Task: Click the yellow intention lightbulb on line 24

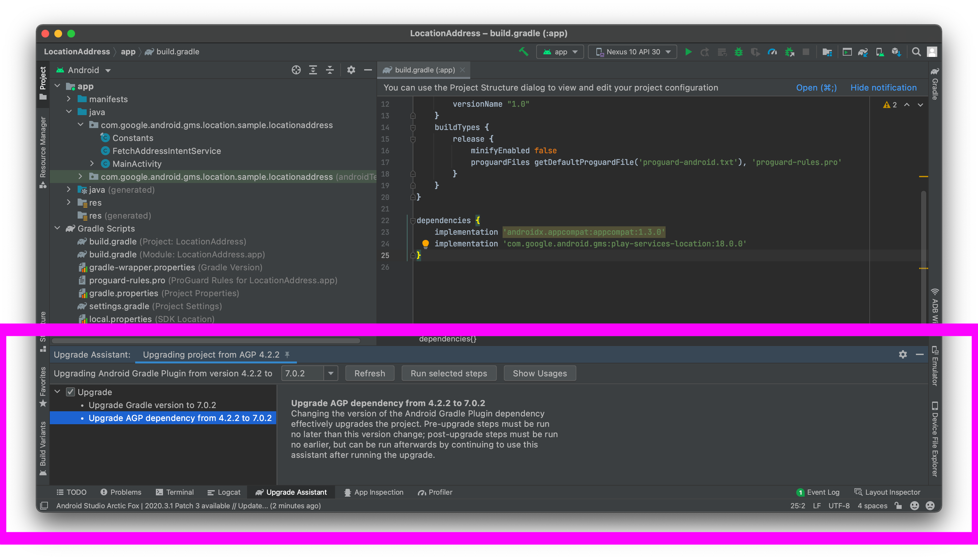Action: [x=425, y=244]
